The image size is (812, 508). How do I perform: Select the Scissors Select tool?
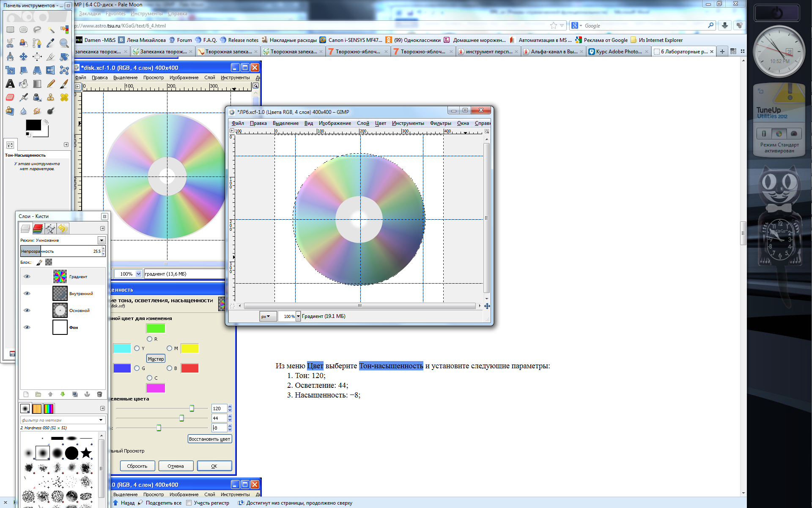coord(10,43)
